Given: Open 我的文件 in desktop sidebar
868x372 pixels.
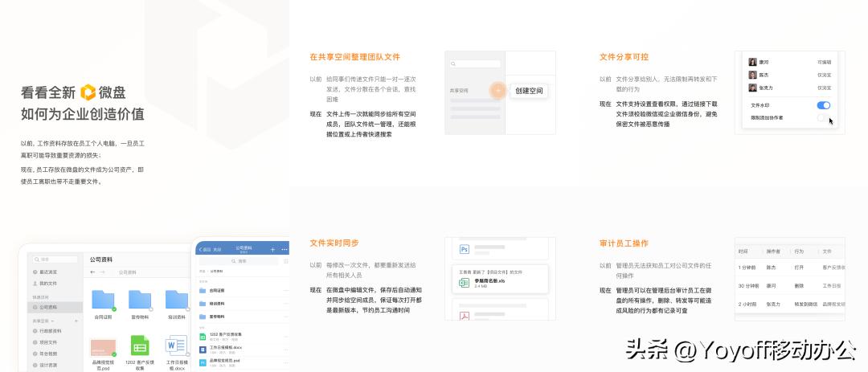Looking at the screenshot, I should click(x=47, y=284).
